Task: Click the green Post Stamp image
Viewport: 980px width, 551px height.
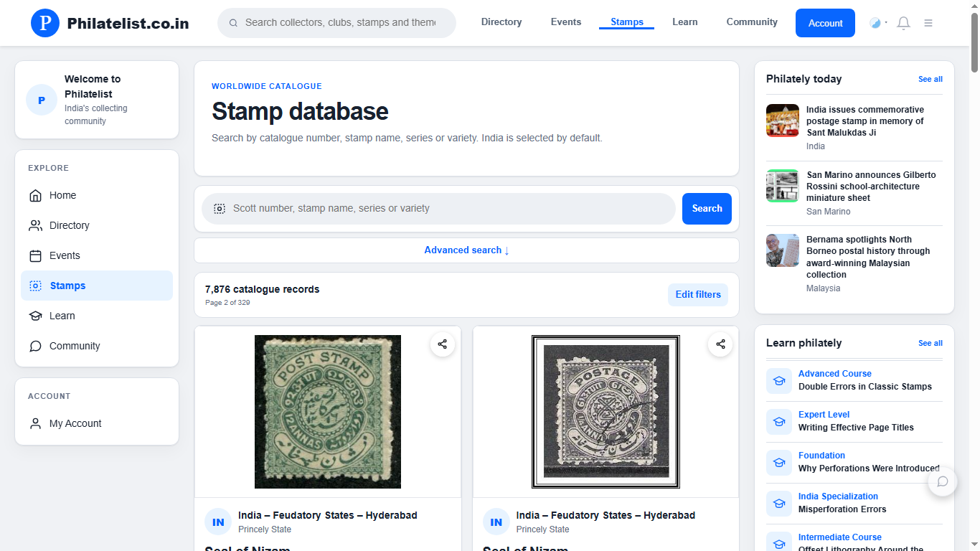Action: pyautogui.click(x=328, y=412)
